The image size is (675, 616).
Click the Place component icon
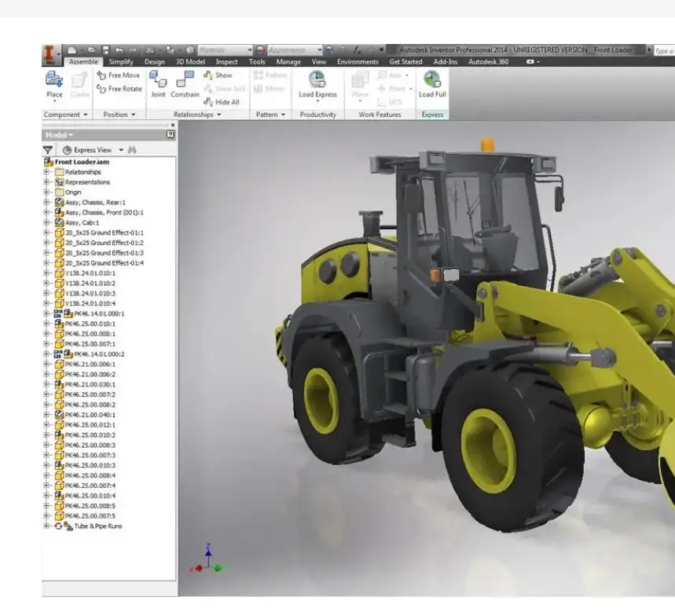[x=53, y=80]
